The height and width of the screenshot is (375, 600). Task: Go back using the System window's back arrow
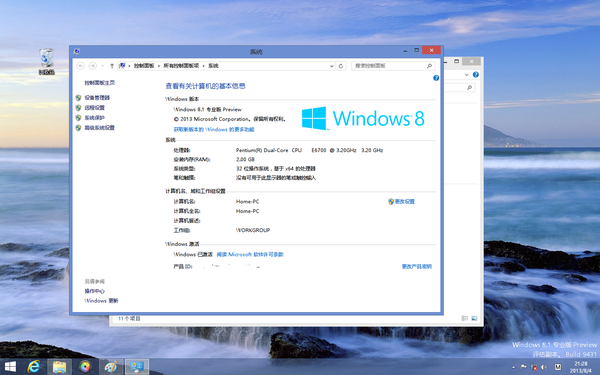click(80, 66)
